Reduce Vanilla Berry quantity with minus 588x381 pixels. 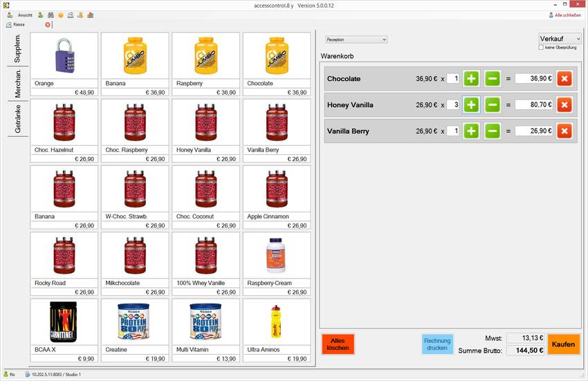click(x=493, y=131)
